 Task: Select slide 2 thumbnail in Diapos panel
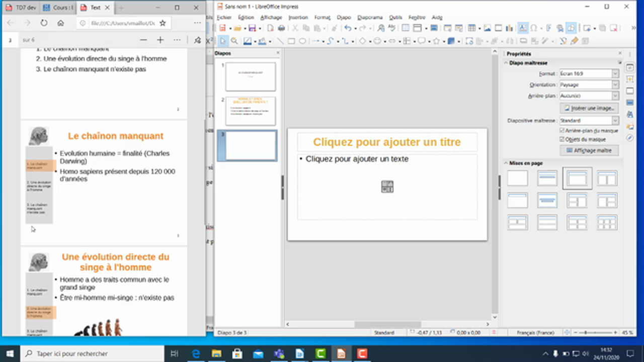pos(251,111)
